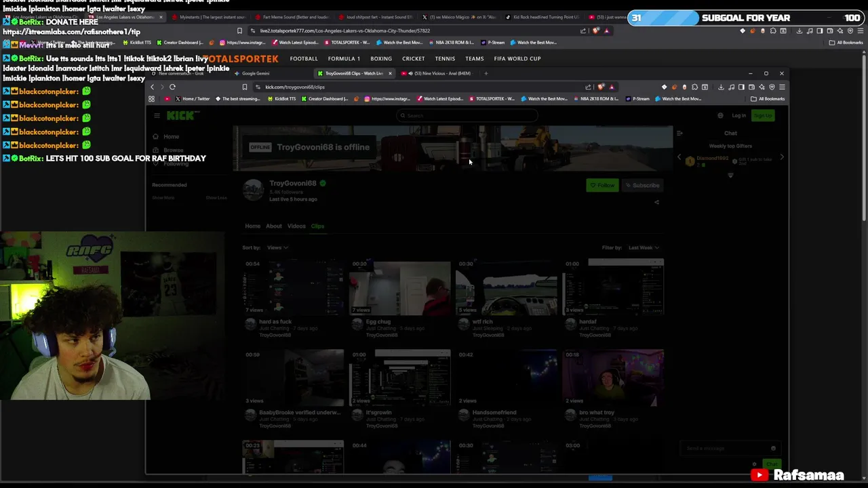Click the 'BaabyBrooke verified underw...' clip title
The width and height of the screenshot is (868, 488).
[x=300, y=413]
